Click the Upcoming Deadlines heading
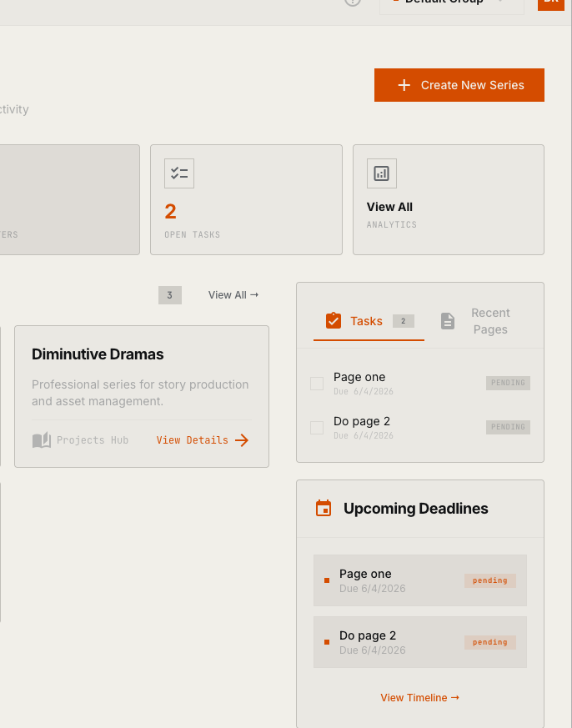This screenshot has height=728, width=572. click(415, 509)
